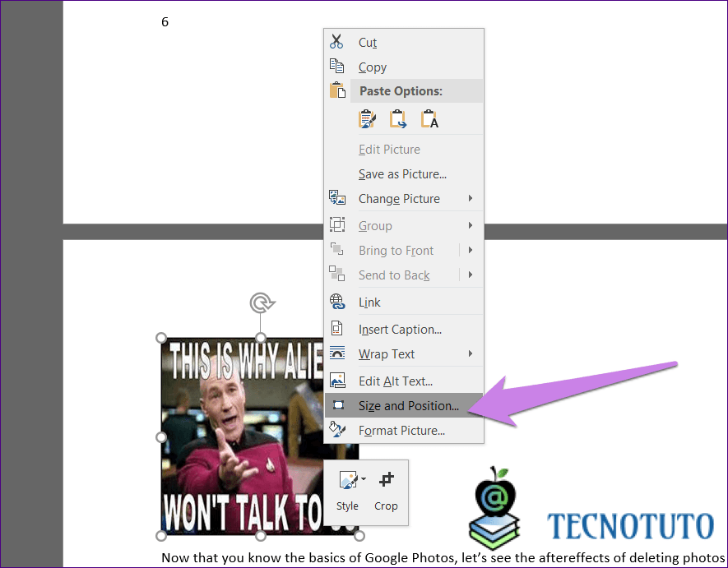The image size is (728, 568).
Task: Expand the Bring to Front submenu arrow
Action: pyautogui.click(x=471, y=250)
